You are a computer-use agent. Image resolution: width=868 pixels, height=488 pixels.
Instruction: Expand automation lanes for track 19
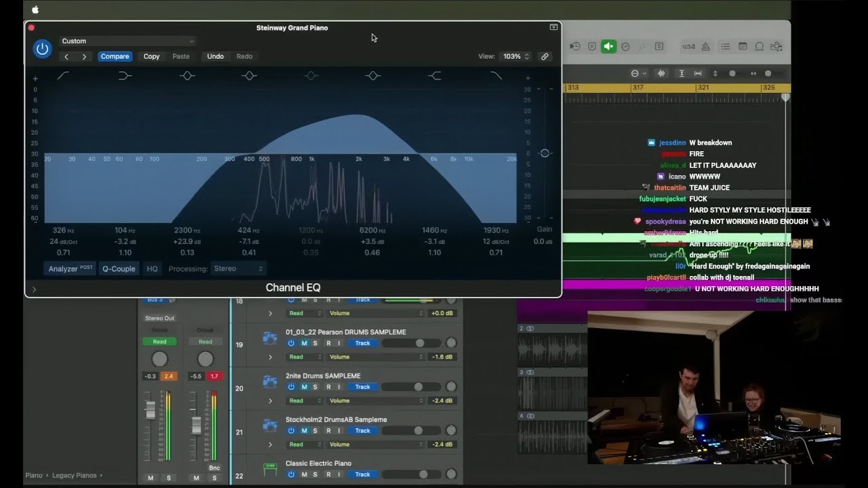(270, 357)
